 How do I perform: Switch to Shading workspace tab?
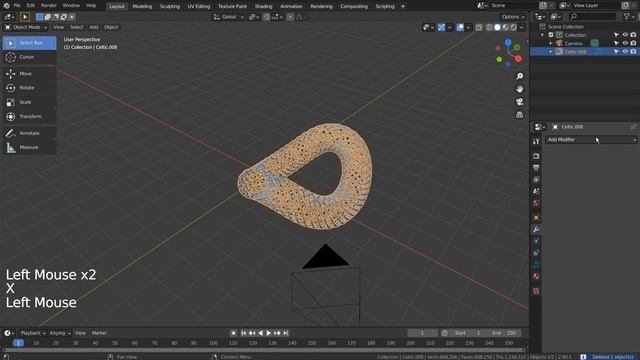tap(263, 6)
